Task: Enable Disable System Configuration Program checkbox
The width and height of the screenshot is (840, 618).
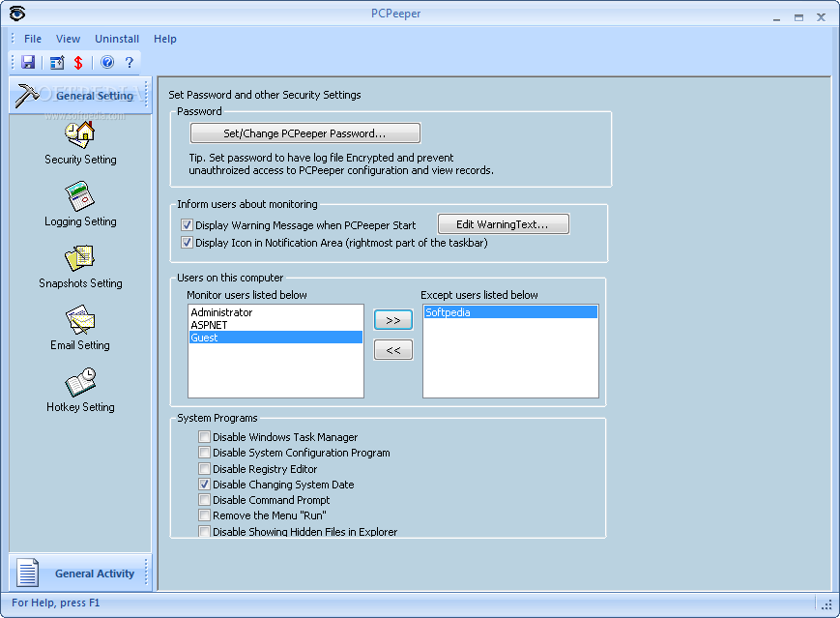Action: tap(204, 453)
